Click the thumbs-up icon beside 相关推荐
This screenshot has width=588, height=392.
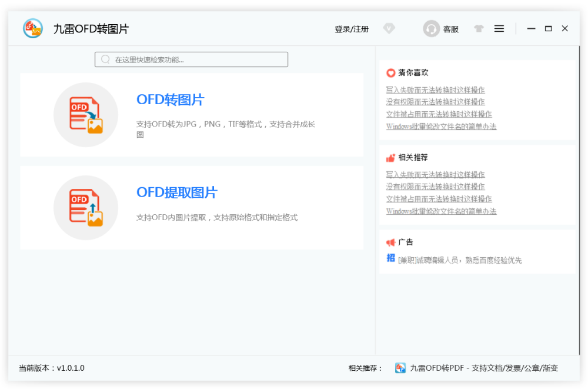tap(390, 158)
